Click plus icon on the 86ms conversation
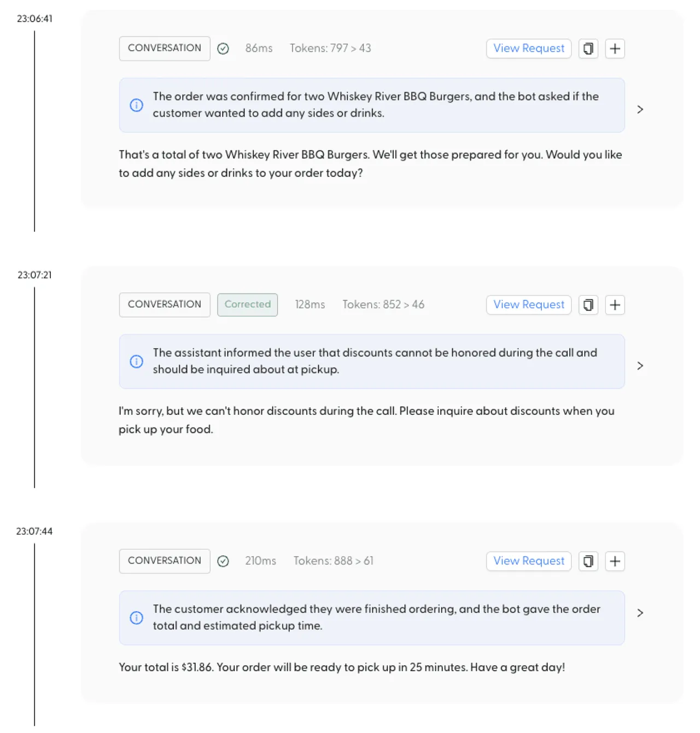Viewport: 700px width, 733px height. [x=615, y=49]
